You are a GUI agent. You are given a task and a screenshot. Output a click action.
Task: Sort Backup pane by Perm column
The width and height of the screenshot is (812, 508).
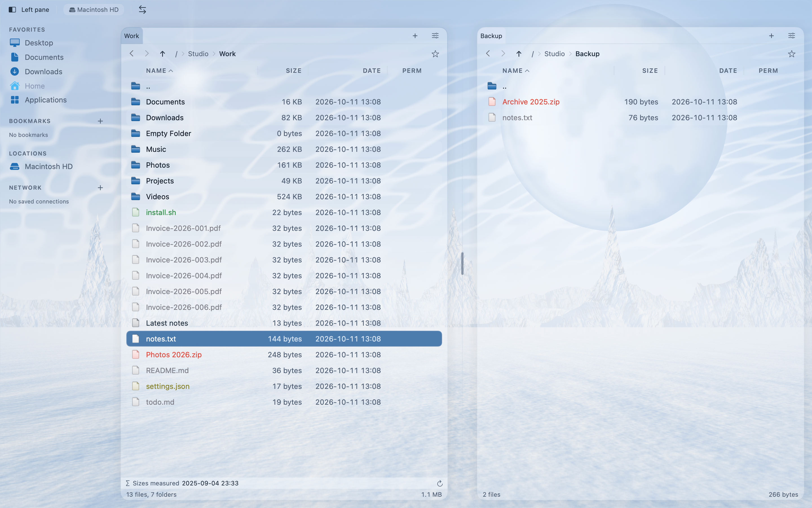click(x=768, y=71)
